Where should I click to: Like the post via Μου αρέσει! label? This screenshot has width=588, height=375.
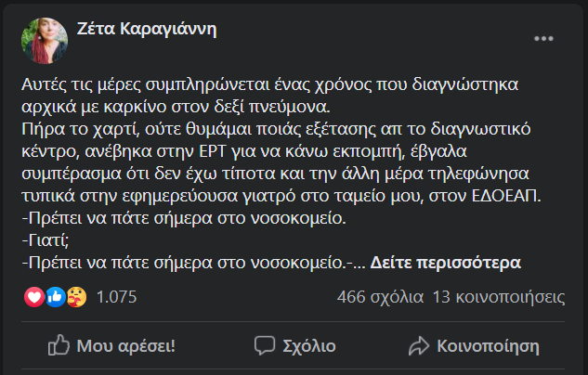126,346
